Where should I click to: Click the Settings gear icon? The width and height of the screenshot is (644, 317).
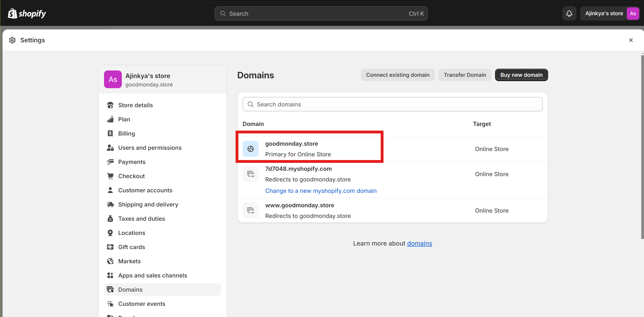[x=12, y=40]
